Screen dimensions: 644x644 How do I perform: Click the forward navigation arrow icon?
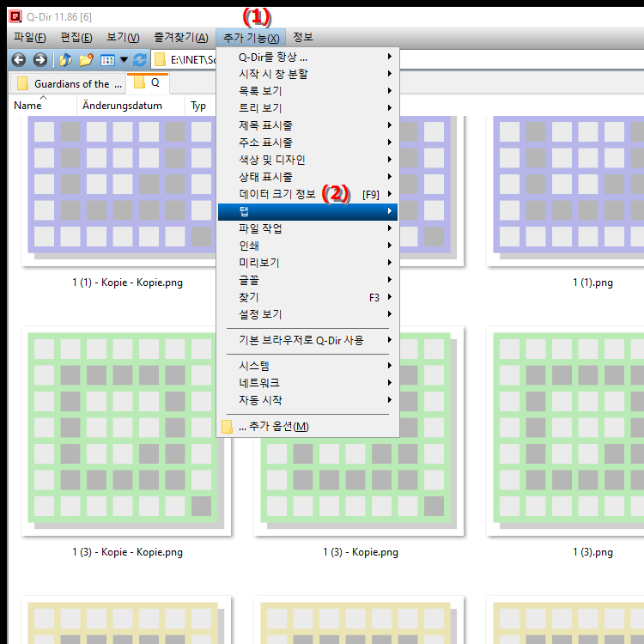[39, 60]
